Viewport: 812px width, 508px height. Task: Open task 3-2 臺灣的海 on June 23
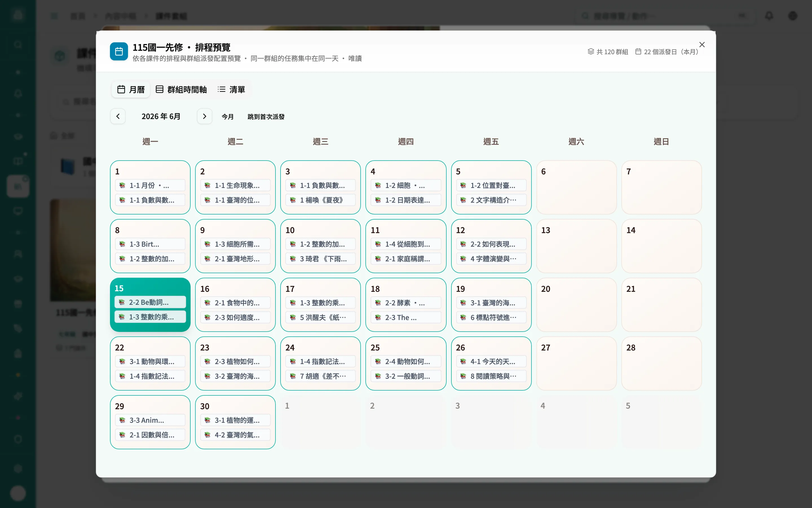click(x=235, y=376)
